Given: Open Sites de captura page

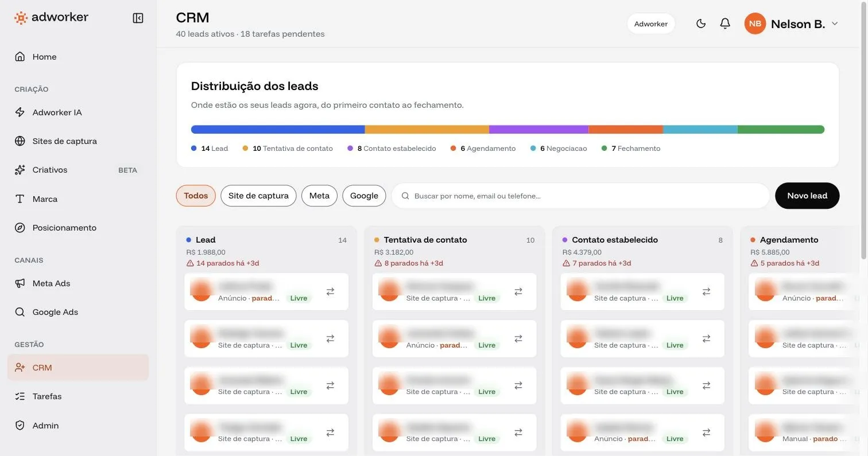Looking at the screenshot, I should point(78,141).
